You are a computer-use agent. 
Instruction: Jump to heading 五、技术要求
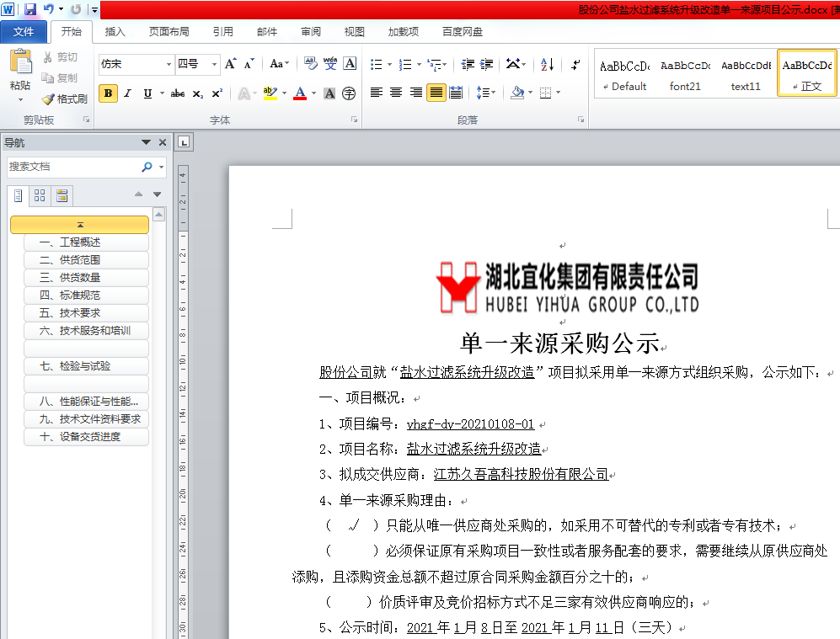coord(86,313)
